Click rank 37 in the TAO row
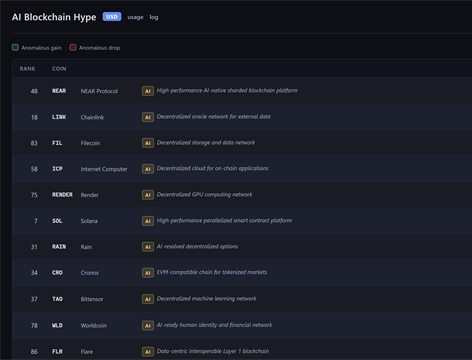 click(34, 299)
